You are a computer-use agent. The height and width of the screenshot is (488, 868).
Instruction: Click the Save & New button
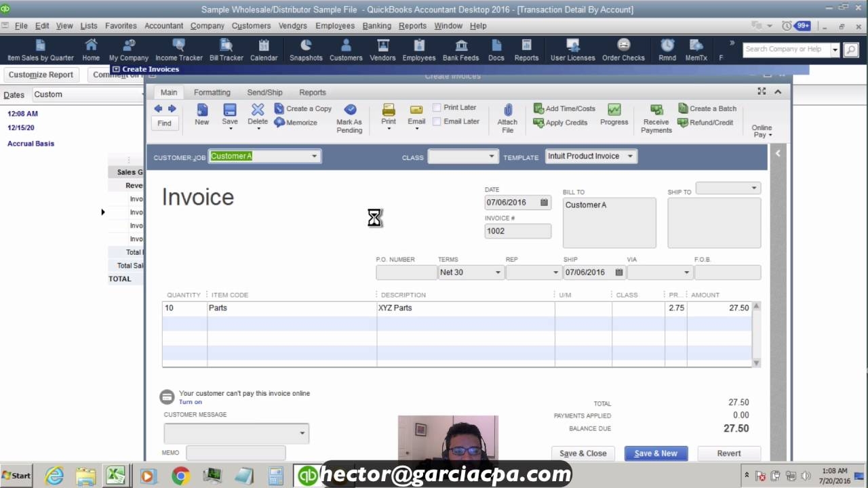coord(655,453)
